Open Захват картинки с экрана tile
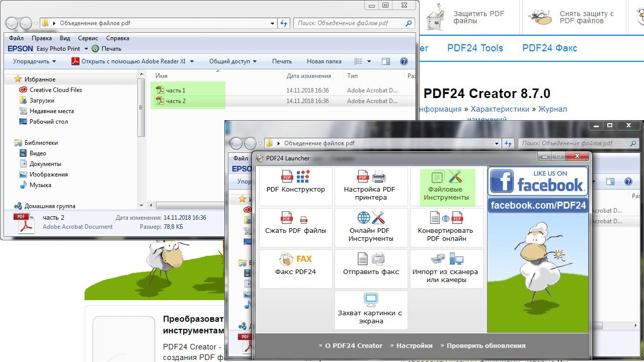Viewport: 644px width, 362px height. click(x=371, y=309)
